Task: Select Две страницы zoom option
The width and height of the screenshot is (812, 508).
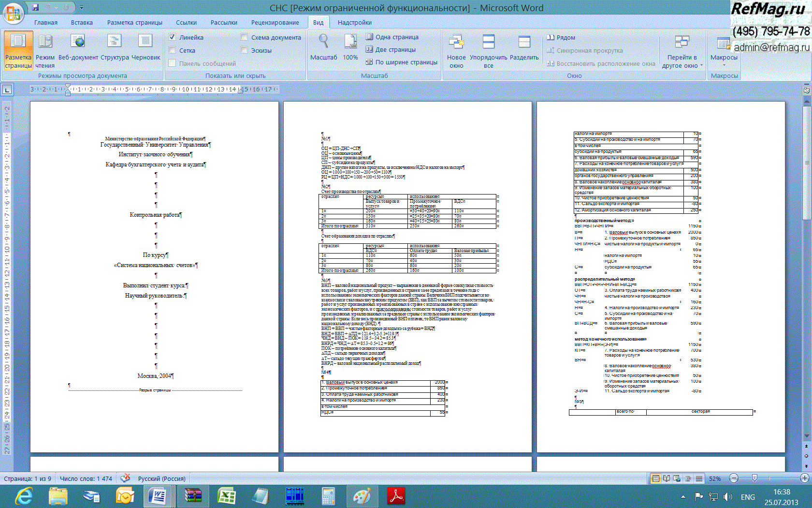Action: click(391, 49)
